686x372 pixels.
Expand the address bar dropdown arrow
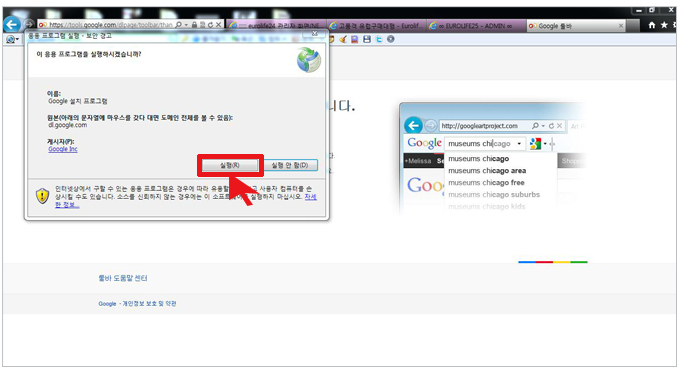pyautogui.click(x=186, y=25)
